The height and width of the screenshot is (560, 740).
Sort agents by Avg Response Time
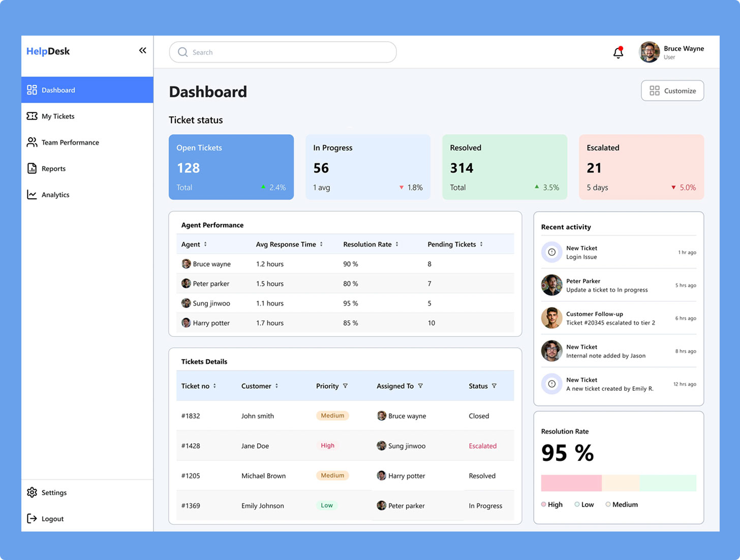click(x=321, y=244)
